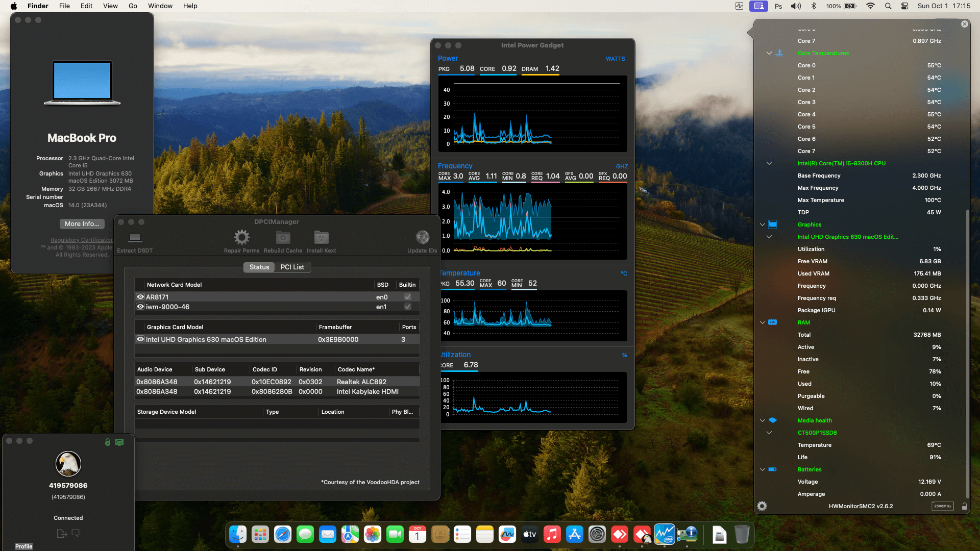This screenshot has height=551, width=980.
Task: Select the Realtek ALC892 audio row
Action: click(x=277, y=382)
